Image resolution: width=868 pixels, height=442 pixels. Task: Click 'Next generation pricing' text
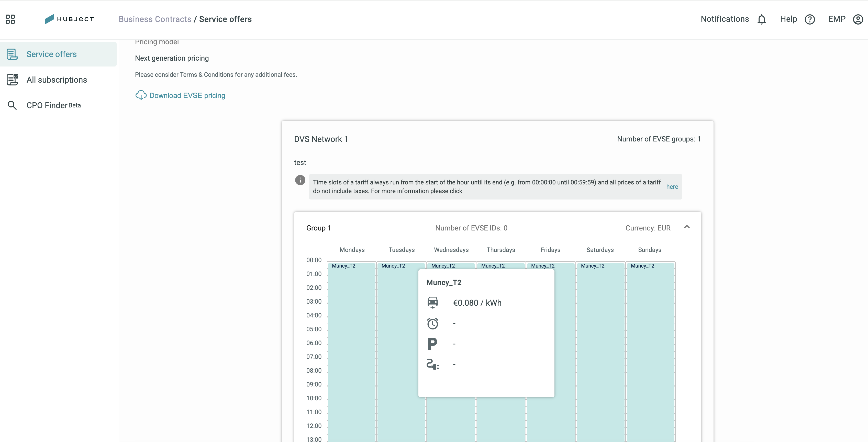172,58
